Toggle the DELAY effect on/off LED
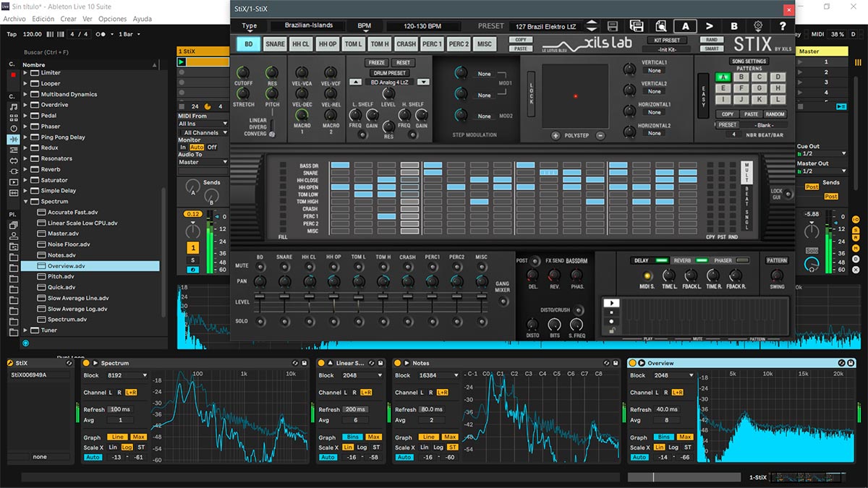This screenshot has width=868, height=488. click(661, 260)
